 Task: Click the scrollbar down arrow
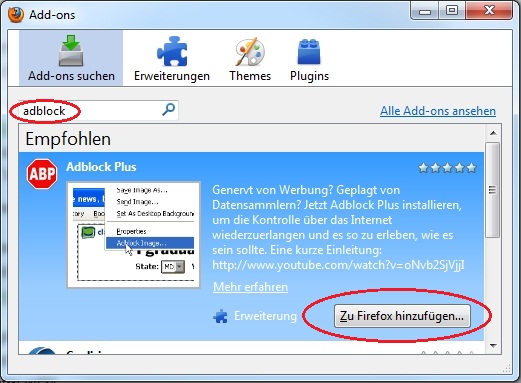coord(493,346)
